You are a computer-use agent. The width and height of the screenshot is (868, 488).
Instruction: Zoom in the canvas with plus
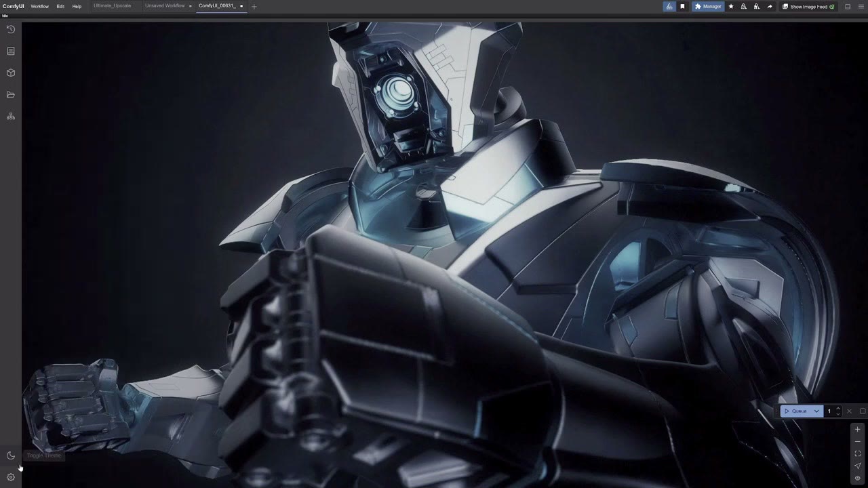[858, 429]
